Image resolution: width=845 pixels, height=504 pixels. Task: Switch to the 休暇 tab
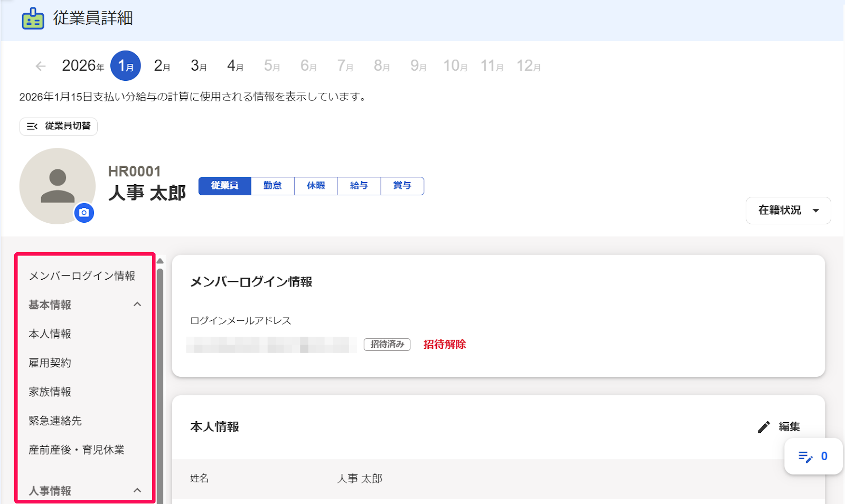click(x=316, y=186)
